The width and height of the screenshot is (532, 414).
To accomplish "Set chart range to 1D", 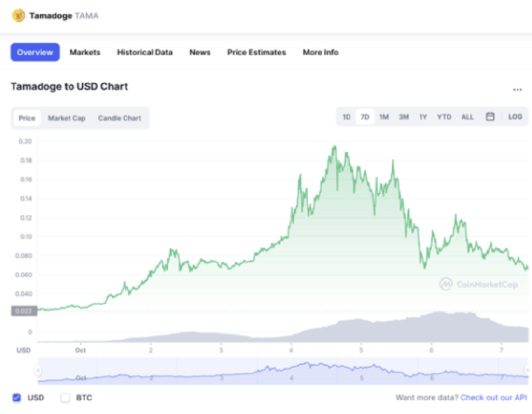I will (x=347, y=117).
